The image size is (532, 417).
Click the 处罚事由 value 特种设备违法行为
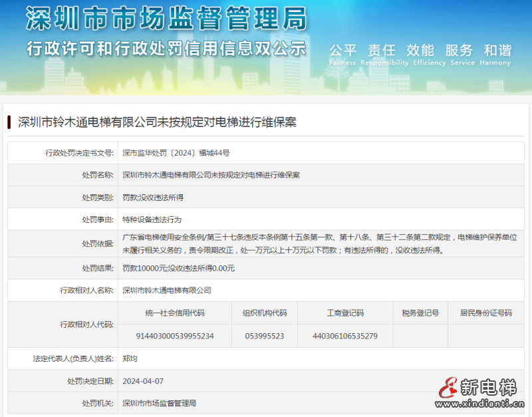(x=152, y=219)
